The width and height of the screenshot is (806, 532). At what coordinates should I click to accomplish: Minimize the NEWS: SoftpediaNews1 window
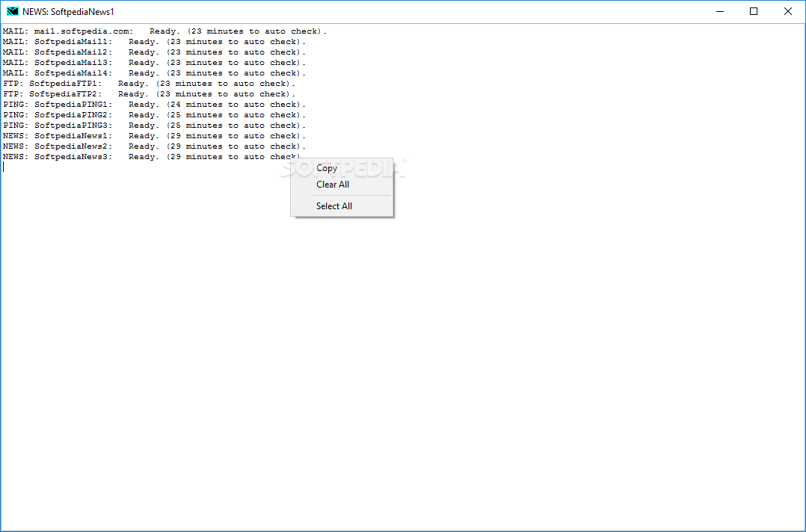[719, 11]
